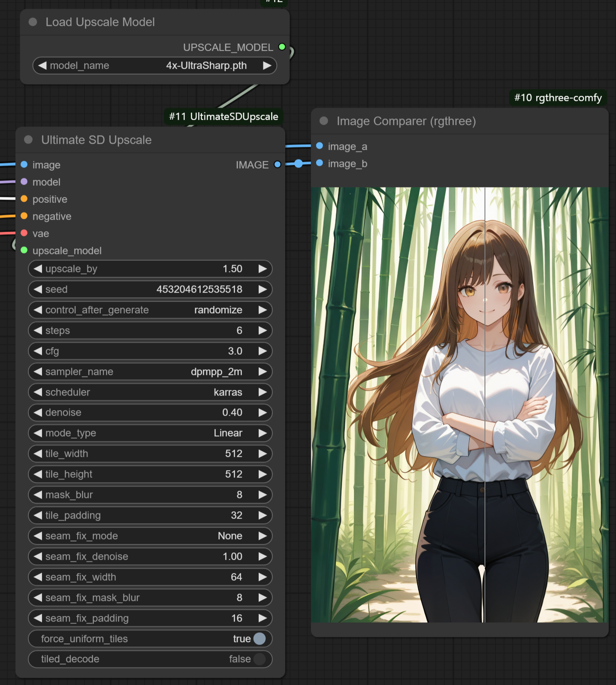
Task: Collapse the Load Upscale Model node dot
Action: (x=33, y=22)
